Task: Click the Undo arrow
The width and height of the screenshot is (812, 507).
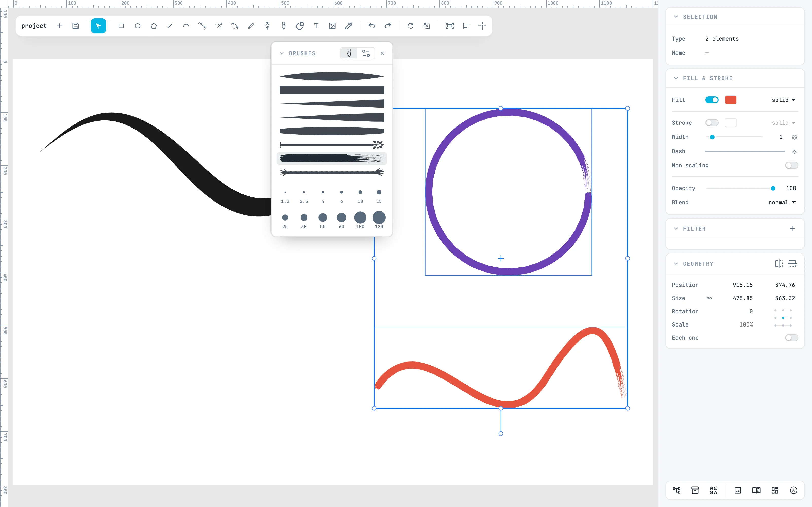Action: pyautogui.click(x=371, y=26)
